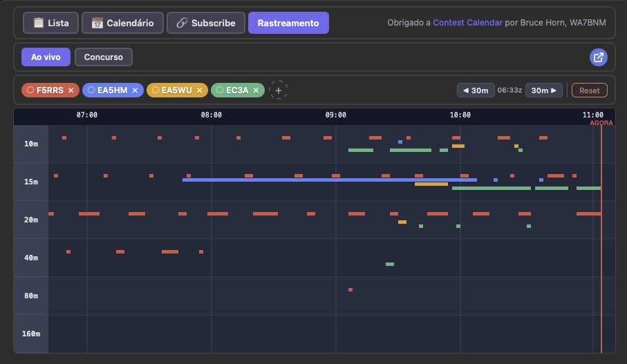Click the 09:00 time header
The width and height of the screenshot is (627, 364).
click(335, 115)
